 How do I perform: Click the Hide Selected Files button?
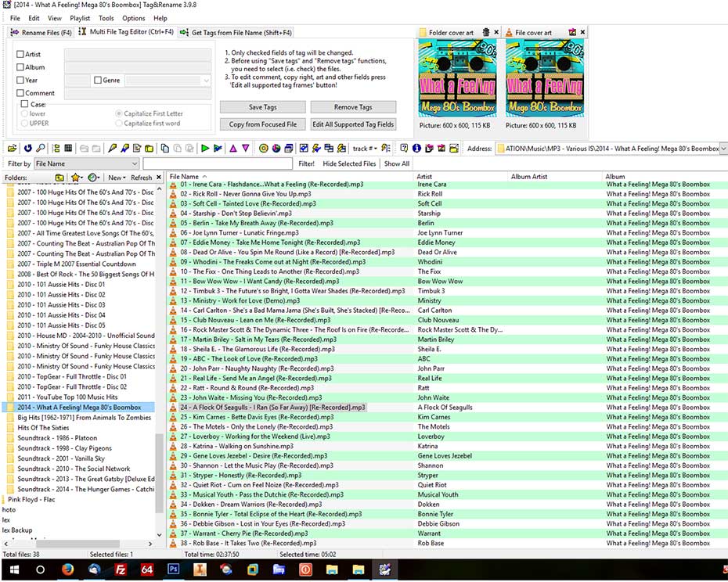click(x=349, y=163)
